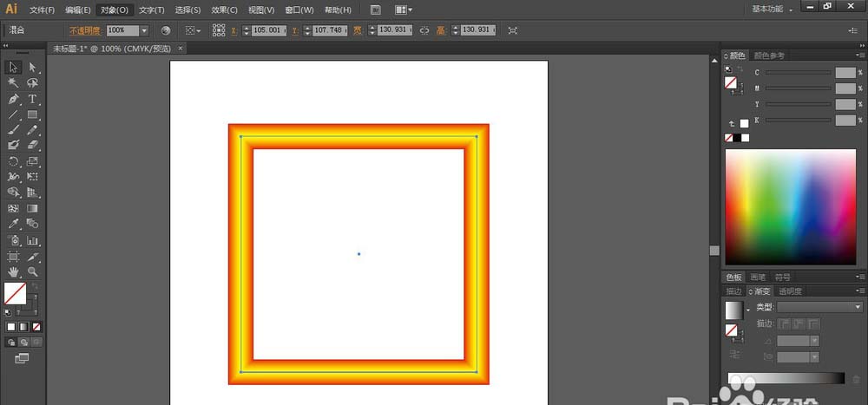Image resolution: width=868 pixels, height=405 pixels.
Task: Change screen mode button in toolbox
Action: click(22, 358)
